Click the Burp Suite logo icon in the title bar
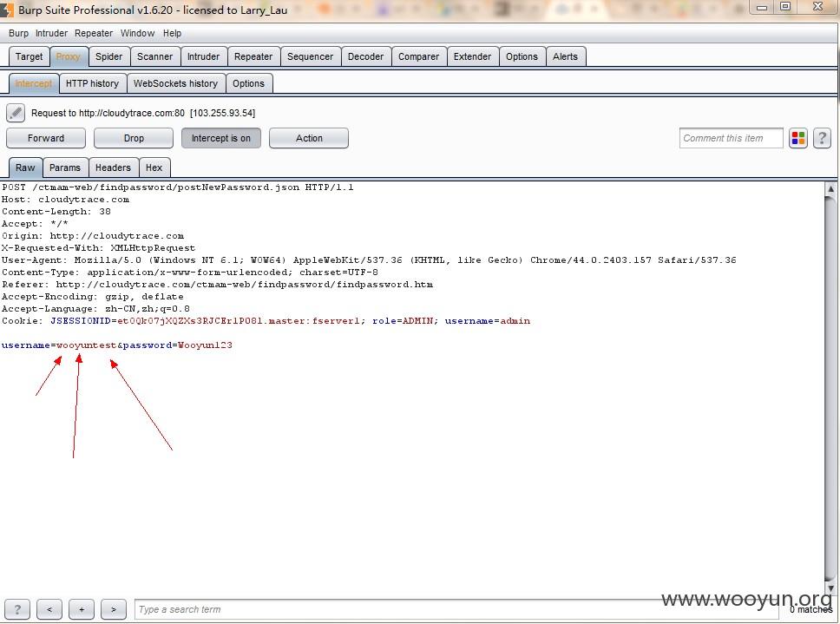840x624 pixels. (x=6, y=10)
